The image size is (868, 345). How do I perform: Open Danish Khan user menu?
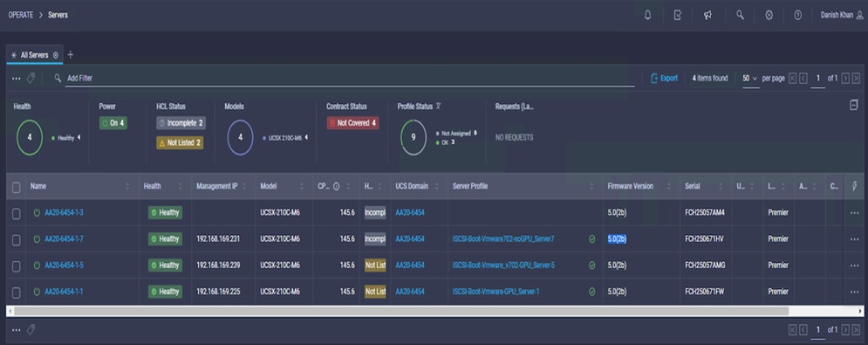pos(841,16)
